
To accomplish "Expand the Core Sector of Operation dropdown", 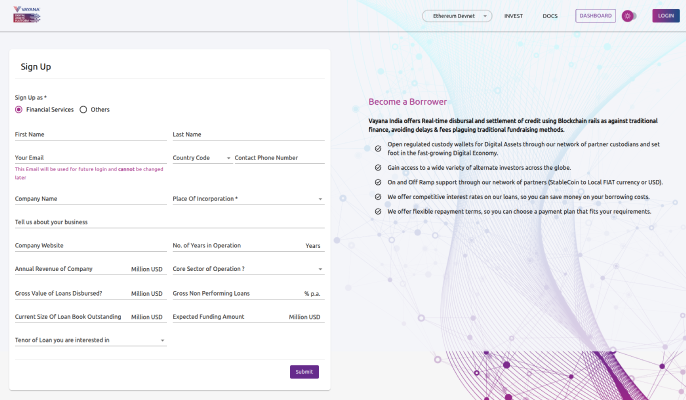I will [x=248, y=269].
